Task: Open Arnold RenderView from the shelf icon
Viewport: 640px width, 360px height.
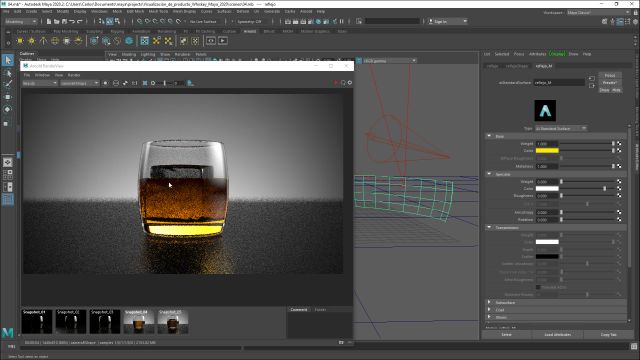Action: [x=211, y=41]
